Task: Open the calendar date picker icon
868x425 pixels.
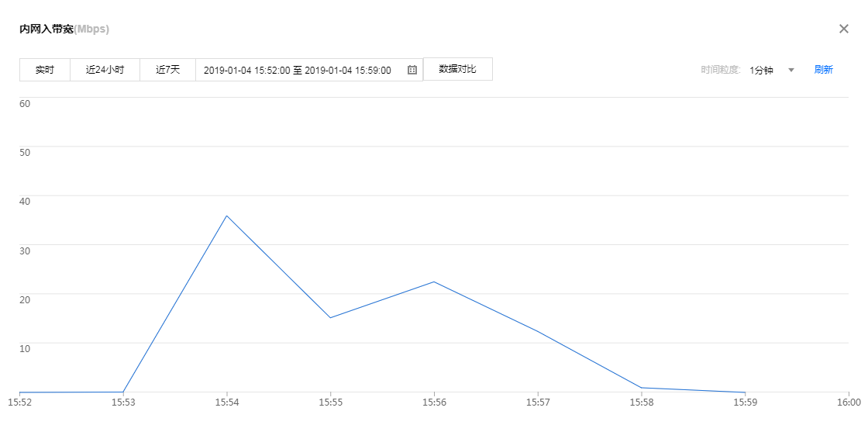Action: click(412, 70)
